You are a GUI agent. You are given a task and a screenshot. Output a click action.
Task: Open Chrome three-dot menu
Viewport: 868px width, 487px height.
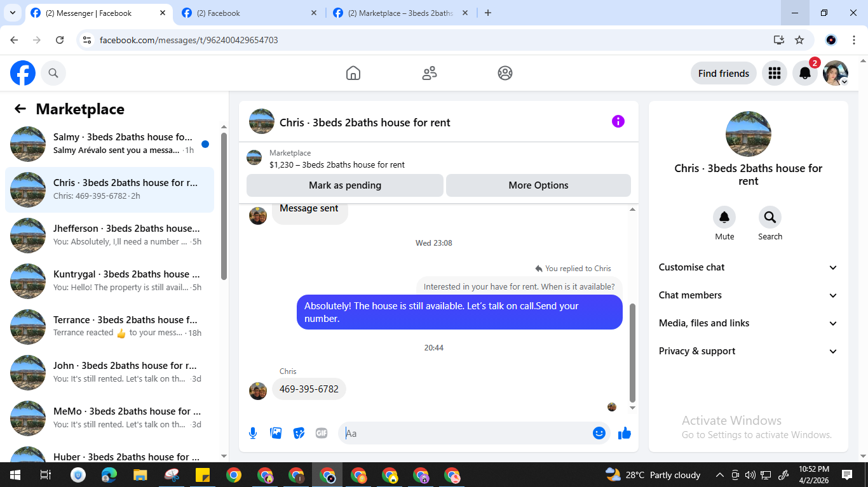click(x=854, y=40)
